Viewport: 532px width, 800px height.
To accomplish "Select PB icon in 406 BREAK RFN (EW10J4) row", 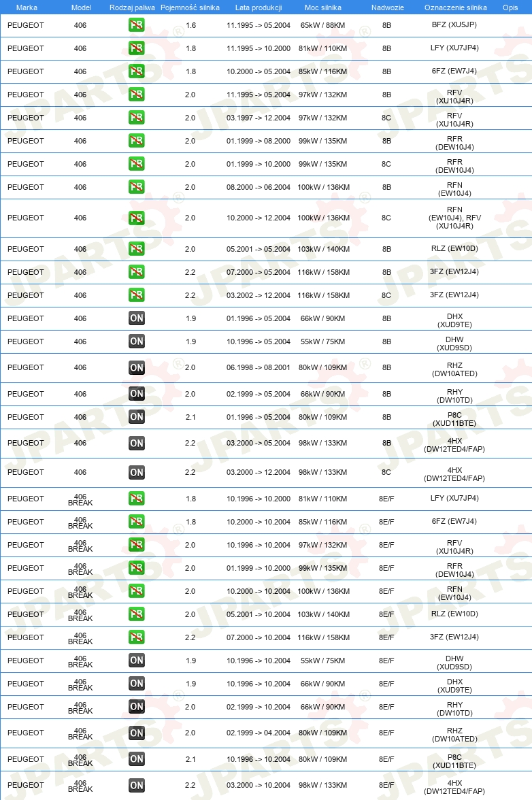I will coord(136,591).
